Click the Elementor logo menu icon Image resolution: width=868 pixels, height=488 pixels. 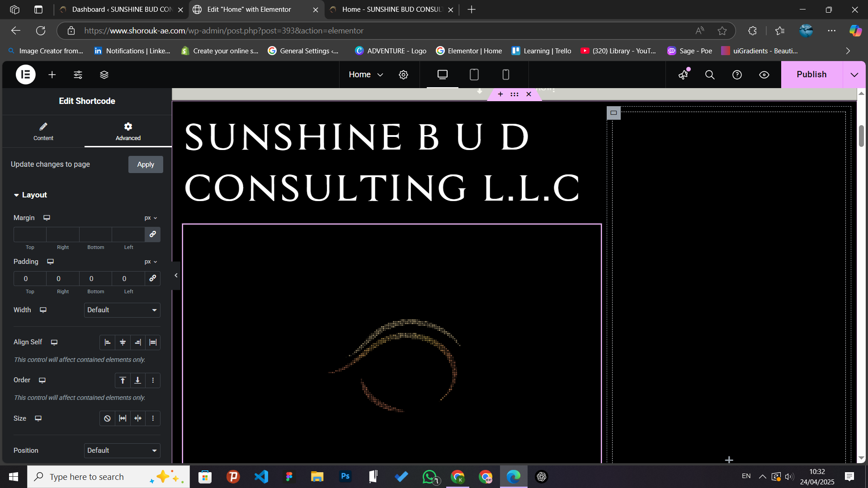[x=26, y=75]
